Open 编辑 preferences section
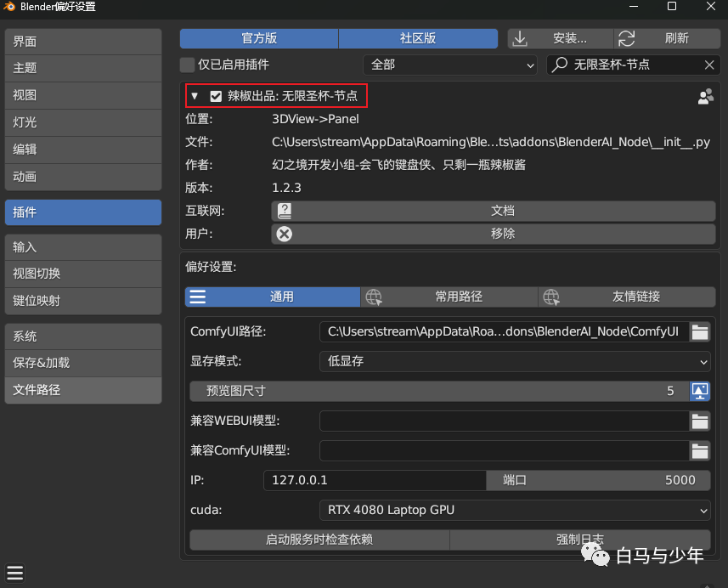This screenshot has height=588, width=728. point(83,150)
